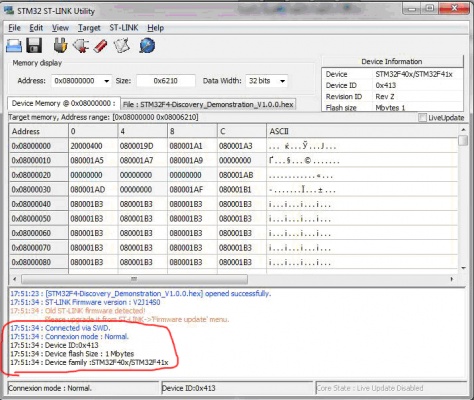Click log line Connected via SWD
Image resolution: width=474 pixels, height=400 pixels.
[x=60, y=328]
